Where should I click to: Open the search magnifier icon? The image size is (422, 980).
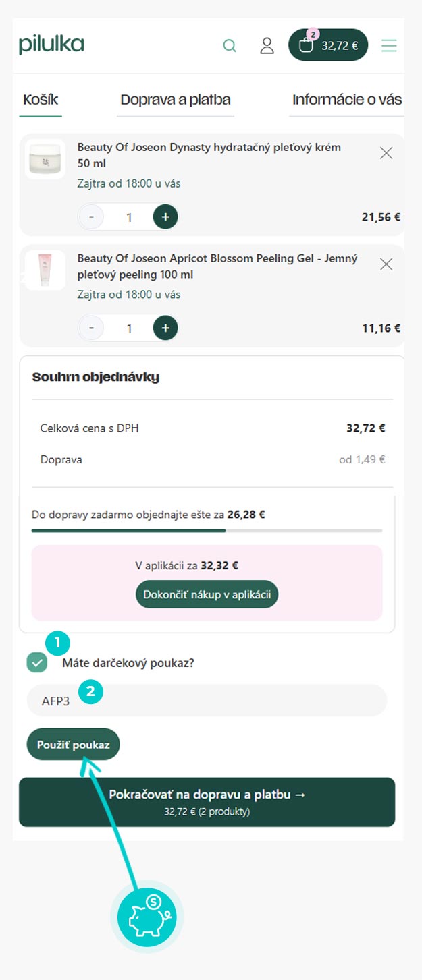230,46
